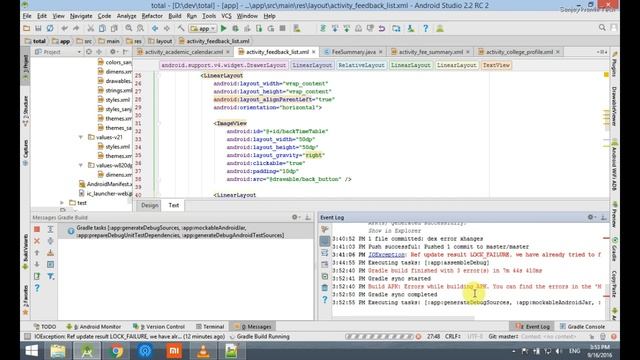Click the Debug app bug icon
The image size is (640, 360).
236,28
